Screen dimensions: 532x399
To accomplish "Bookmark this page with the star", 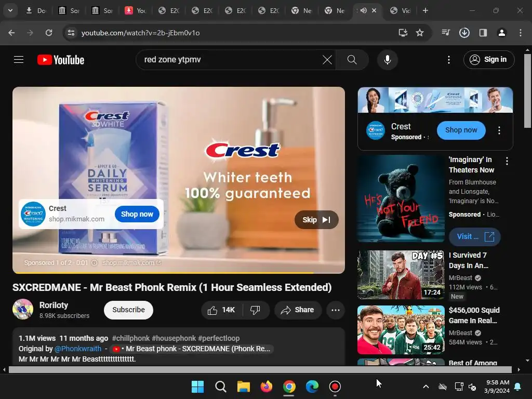I will [x=420, y=33].
